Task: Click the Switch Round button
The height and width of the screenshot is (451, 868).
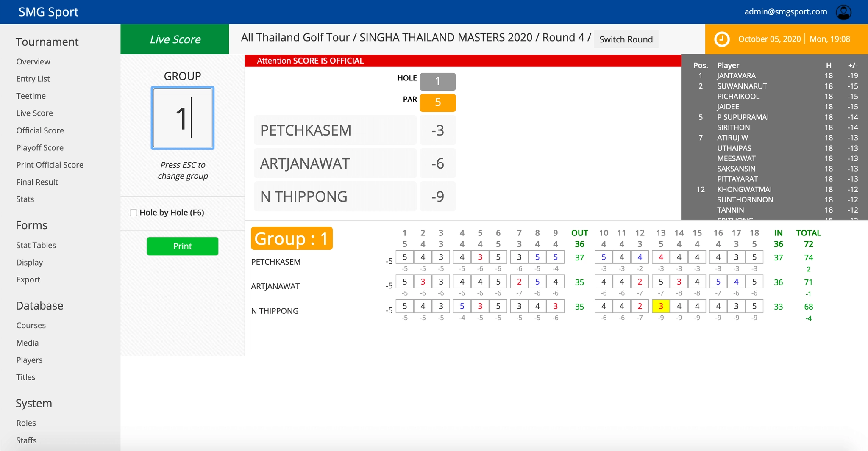Action: [x=626, y=39]
